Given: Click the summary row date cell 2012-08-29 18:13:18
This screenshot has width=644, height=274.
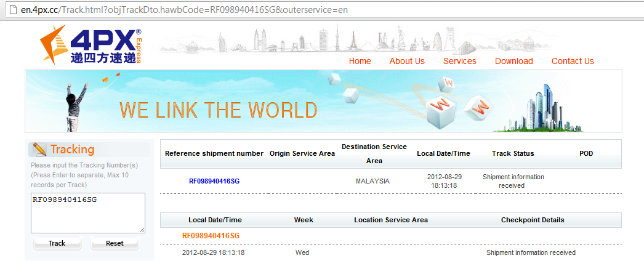Looking at the screenshot, I should [x=445, y=181].
